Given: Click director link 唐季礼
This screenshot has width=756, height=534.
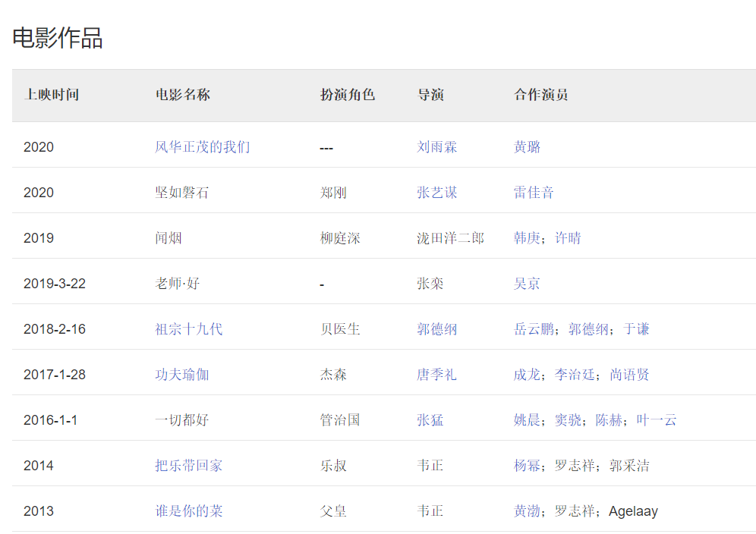Looking at the screenshot, I should (x=436, y=375).
